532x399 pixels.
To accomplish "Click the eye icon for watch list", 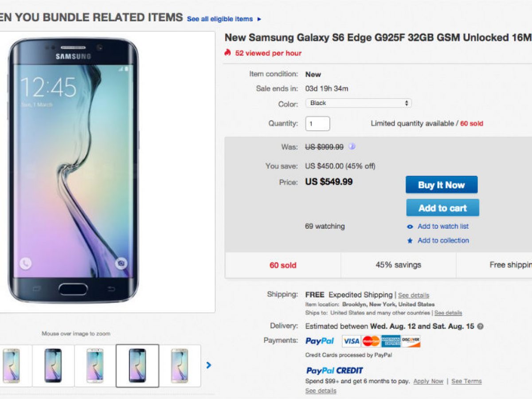I will pyautogui.click(x=410, y=227).
